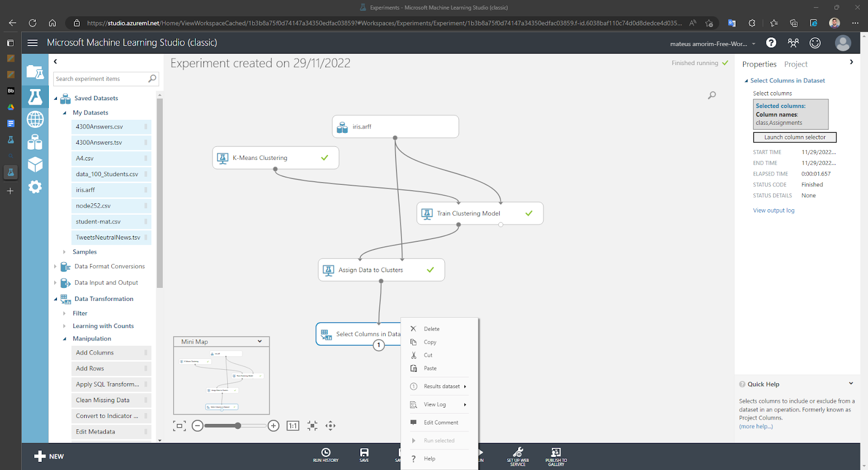868x470 pixels.
Task: Select Help in the context menu
Action: click(x=430, y=459)
